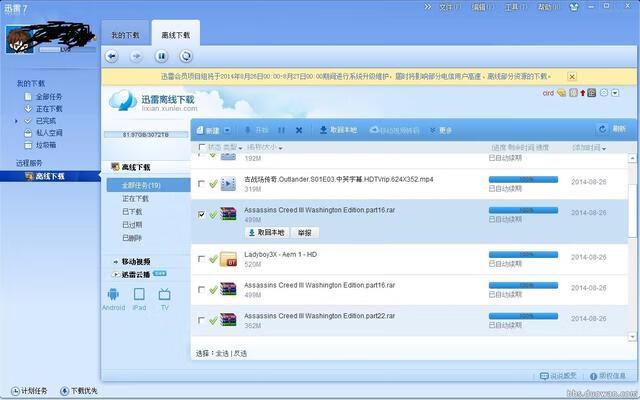Click the 下载优先 icon at bottom
640x400 pixels.
tap(64, 391)
